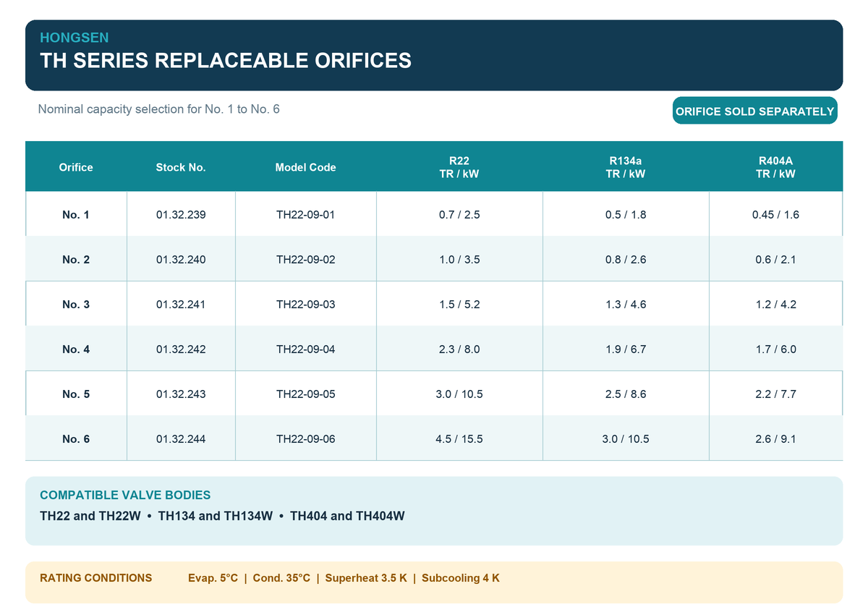Click stock number 01.32.244
Viewport: 868px width, 615px height.
tap(181, 439)
